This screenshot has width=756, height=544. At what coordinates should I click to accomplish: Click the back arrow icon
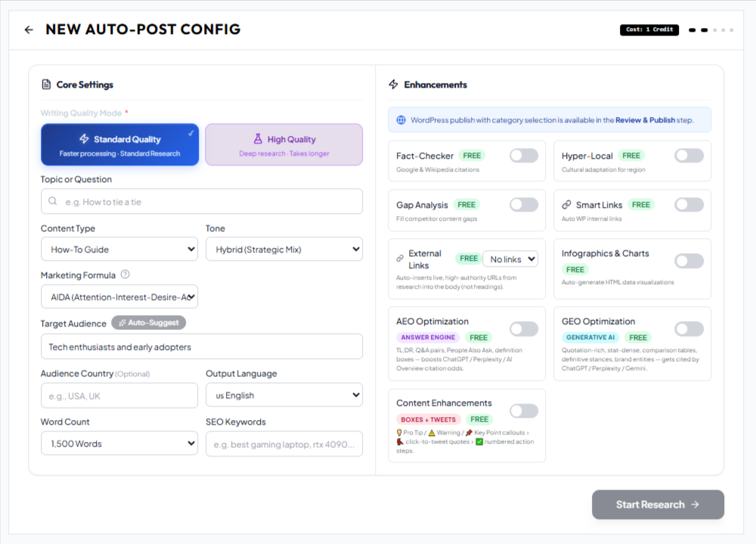tap(29, 30)
